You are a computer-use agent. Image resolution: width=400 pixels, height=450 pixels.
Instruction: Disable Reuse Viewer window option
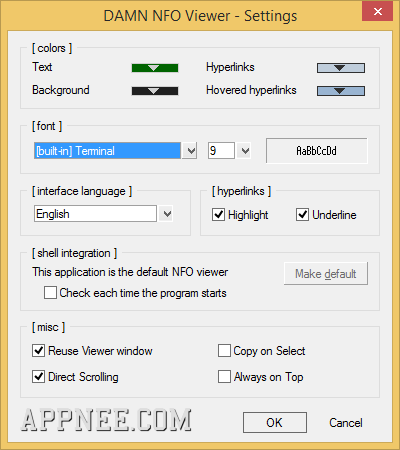38,351
